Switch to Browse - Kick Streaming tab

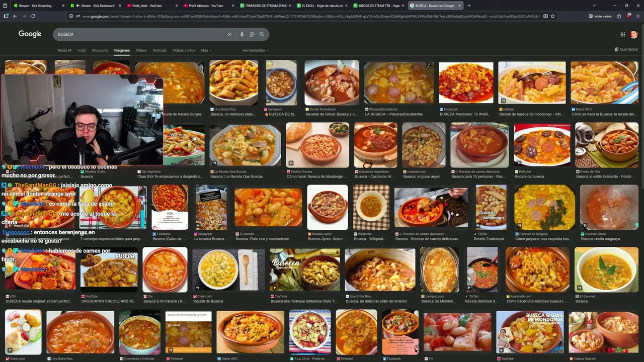[x=38, y=6]
